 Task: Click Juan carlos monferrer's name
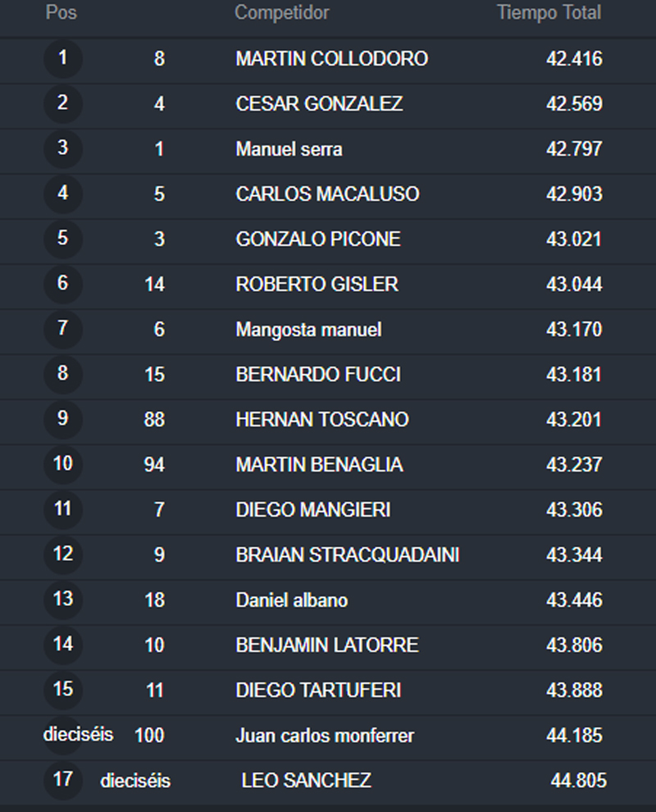click(x=325, y=736)
